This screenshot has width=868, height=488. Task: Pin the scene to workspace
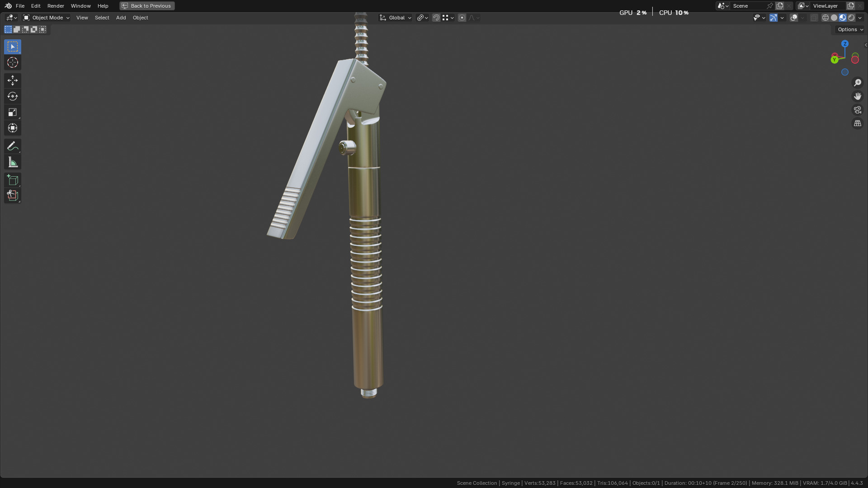tap(770, 6)
